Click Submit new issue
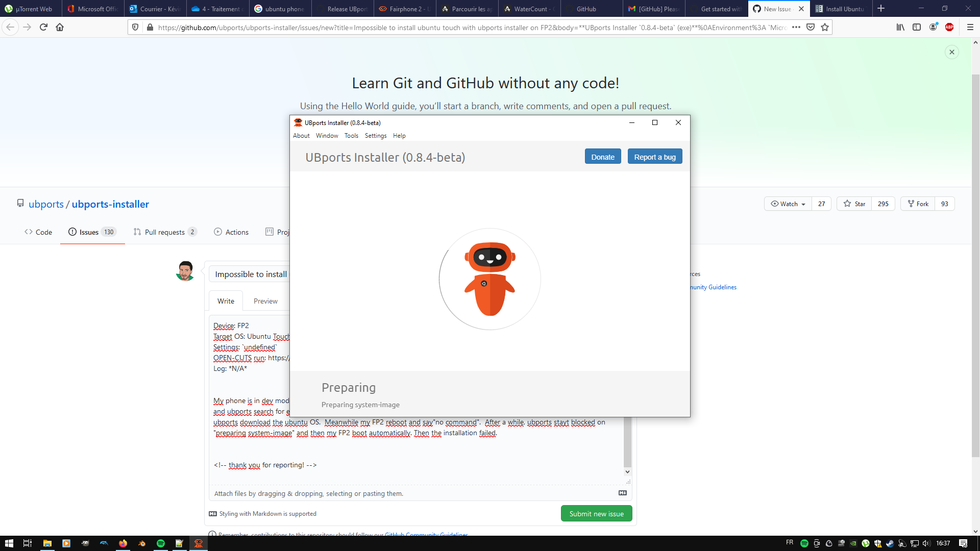 [x=596, y=513]
